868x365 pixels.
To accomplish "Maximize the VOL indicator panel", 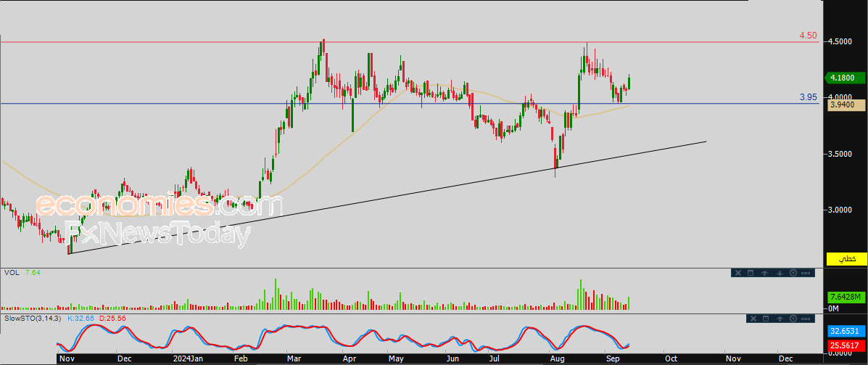I will (751, 273).
